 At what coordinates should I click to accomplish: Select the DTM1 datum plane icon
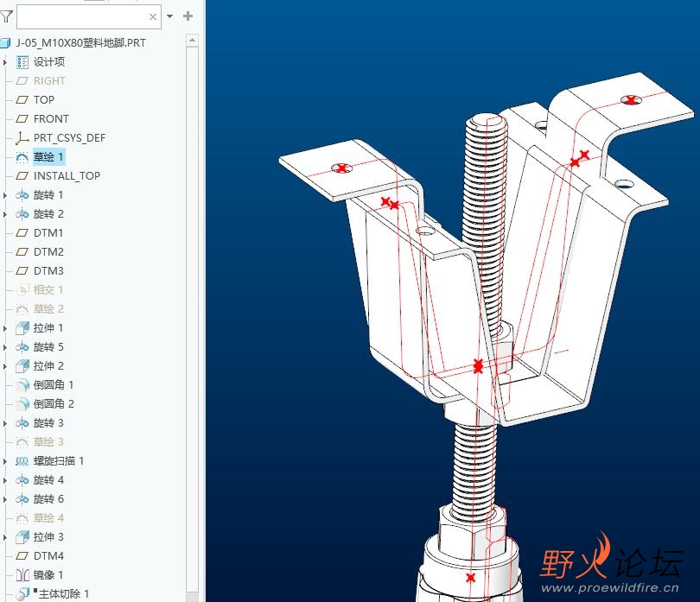[x=22, y=233]
